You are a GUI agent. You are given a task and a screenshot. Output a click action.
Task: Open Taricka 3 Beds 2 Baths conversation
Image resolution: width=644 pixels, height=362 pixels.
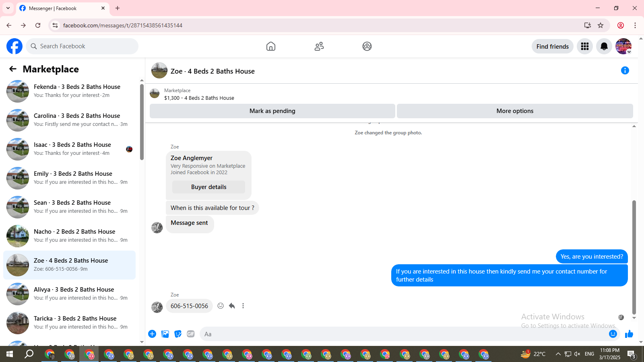69,323
